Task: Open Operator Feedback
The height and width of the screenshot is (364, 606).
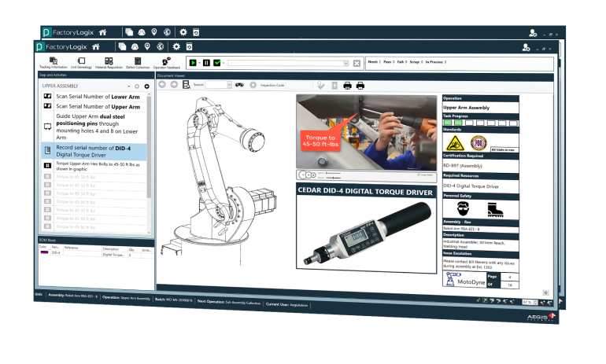Action: pos(167,63)
